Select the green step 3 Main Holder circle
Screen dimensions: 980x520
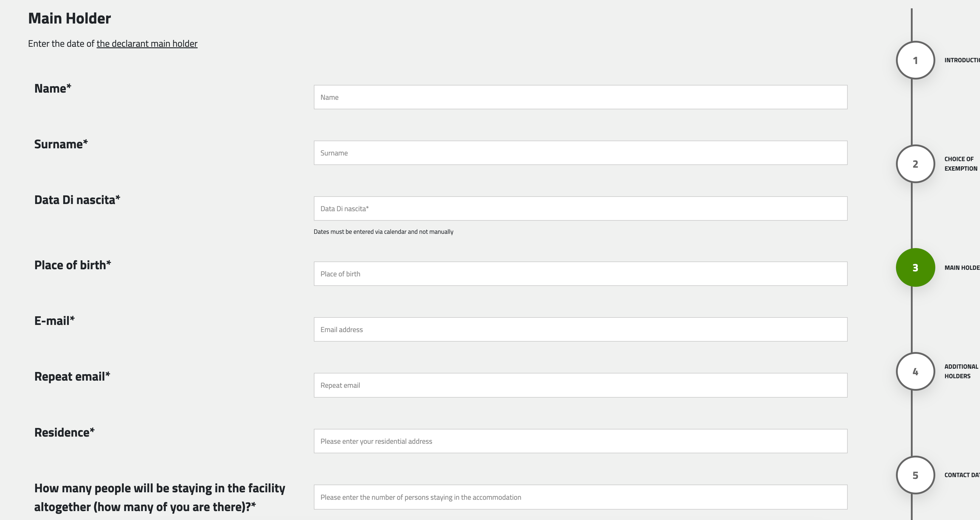pyautogui.click(x=915, y=267)
